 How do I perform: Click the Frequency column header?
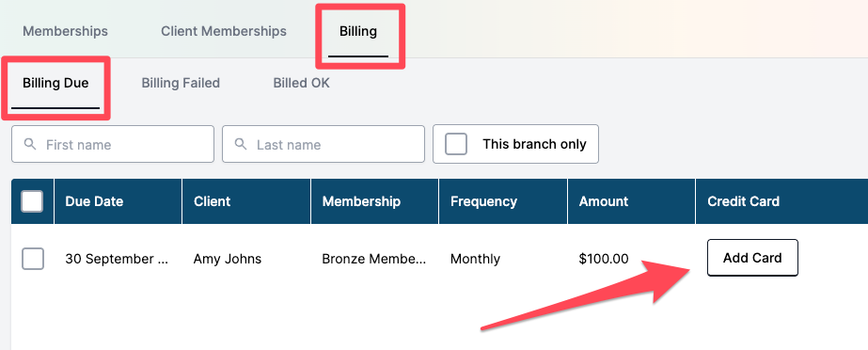tap(483, 201)
